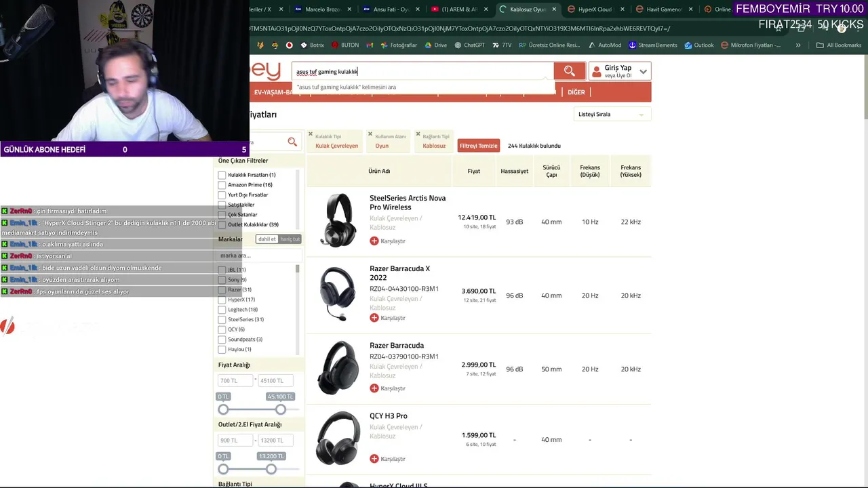Click the Fiyat Aralığı minimum slider handle

[223, 409]
